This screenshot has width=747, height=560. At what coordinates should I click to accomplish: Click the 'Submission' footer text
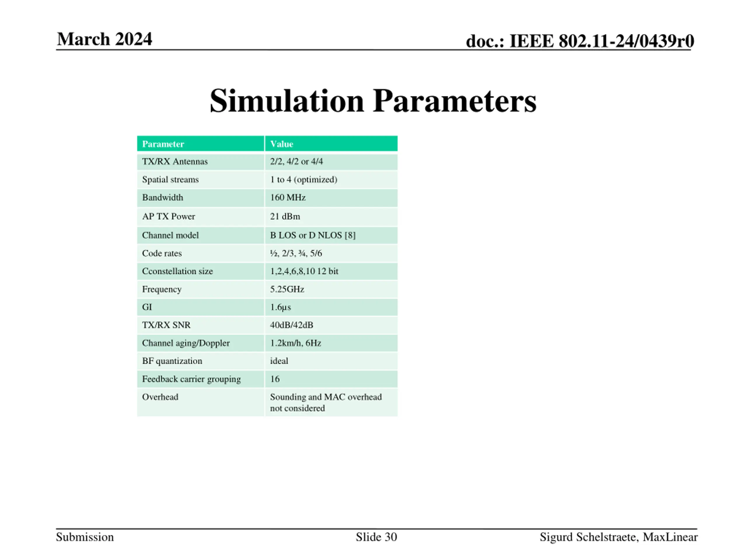point(85,537)
